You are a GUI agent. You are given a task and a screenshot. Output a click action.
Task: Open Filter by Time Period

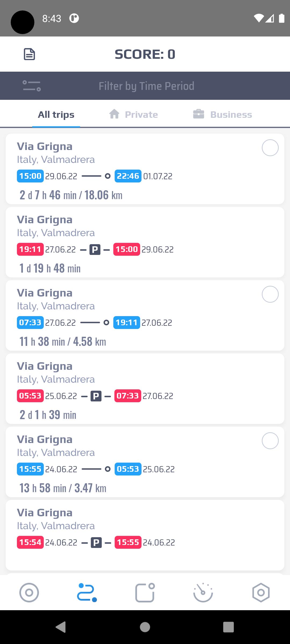[x=146, y=86]
